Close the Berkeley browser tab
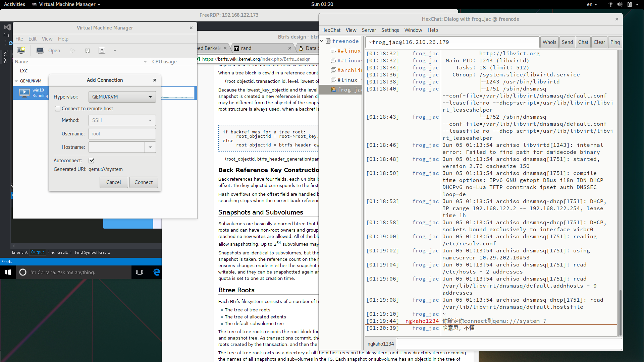Image resolution: width=644 pixels, height=362 pixels. point(225,48)
